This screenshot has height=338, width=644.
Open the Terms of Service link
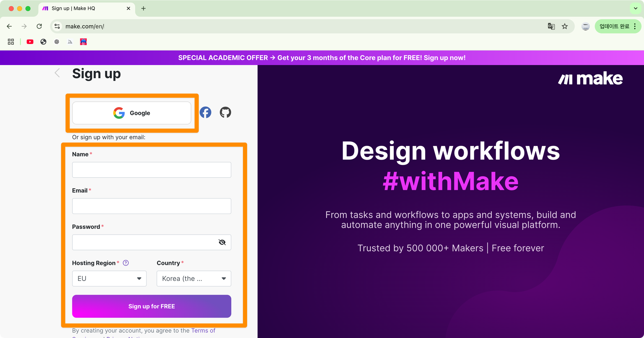tap(203, 331)
